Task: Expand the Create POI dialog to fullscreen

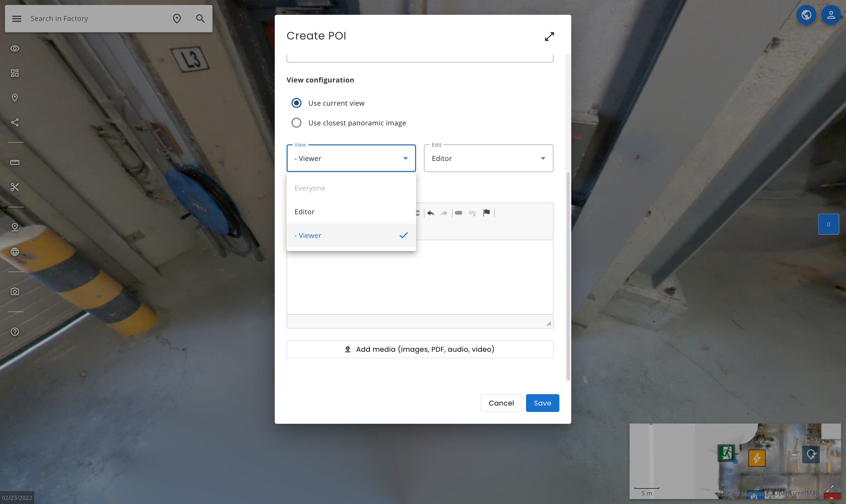Action: 550,36
